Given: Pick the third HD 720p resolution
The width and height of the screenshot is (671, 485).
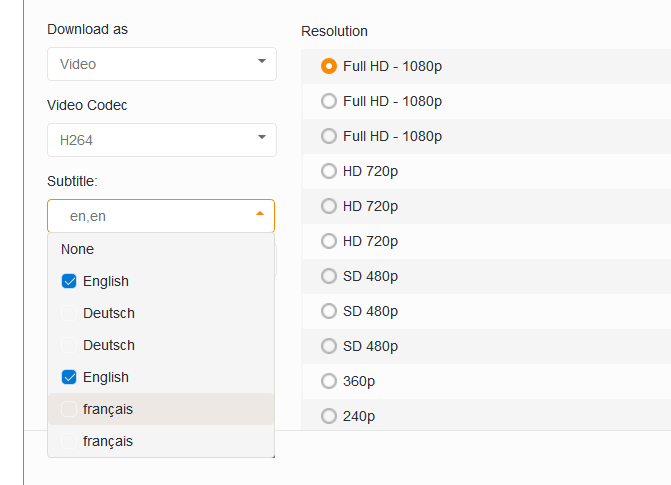Looking at the screenshot, I should [x=329, y=241].
